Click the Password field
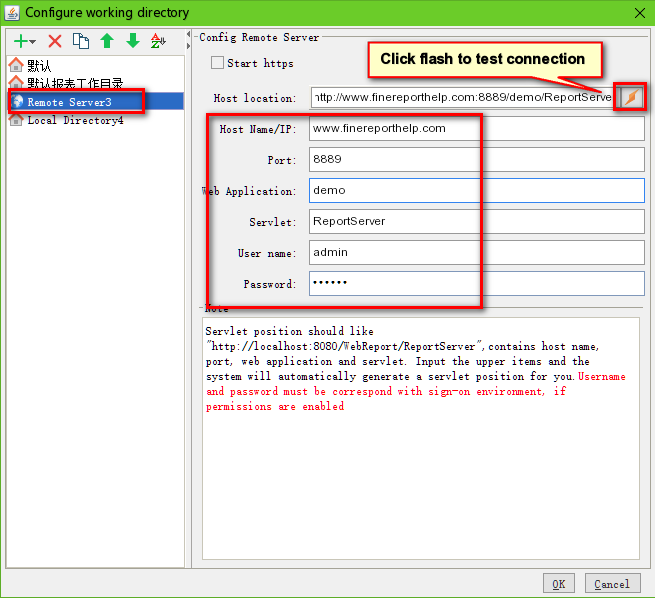655x598 pixels. 477,283
